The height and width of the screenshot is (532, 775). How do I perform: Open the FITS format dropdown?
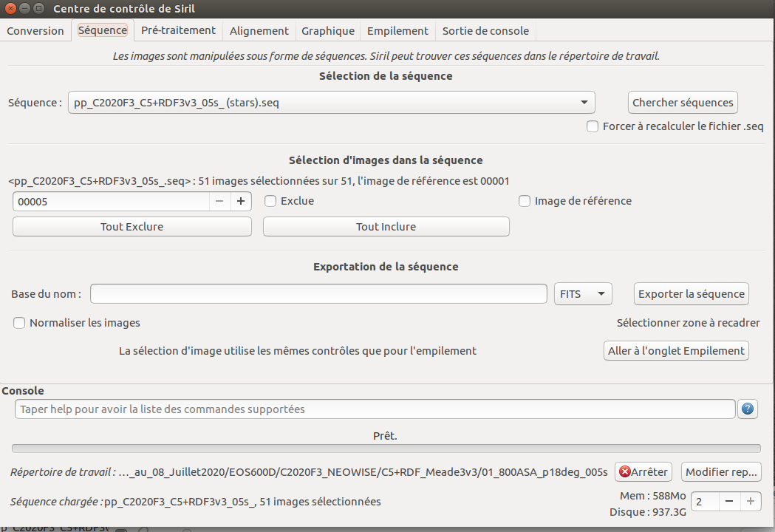[583, 293]
